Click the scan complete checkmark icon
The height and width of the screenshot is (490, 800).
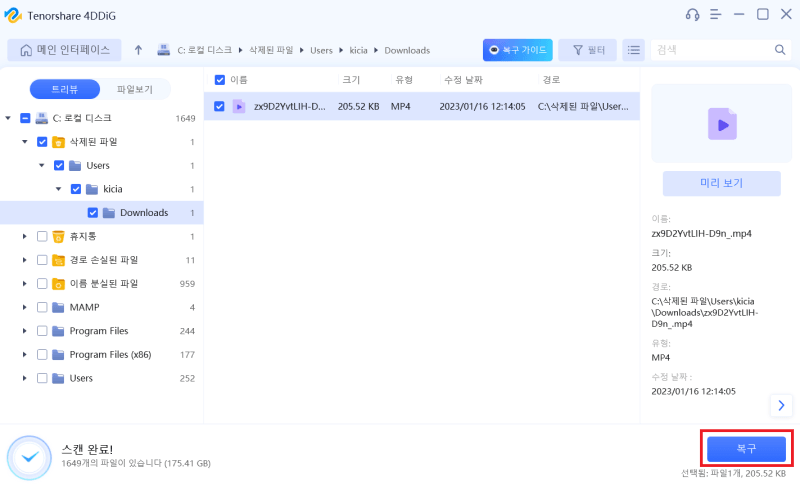click(x=30, y=457)
